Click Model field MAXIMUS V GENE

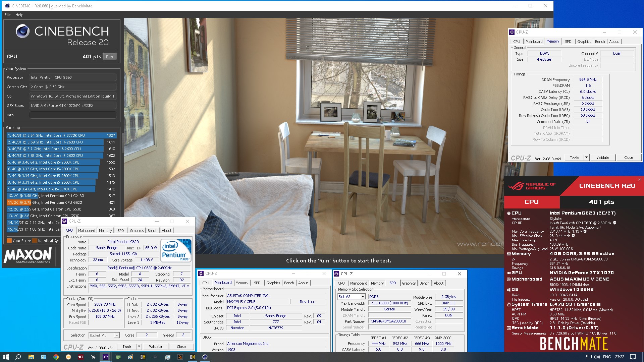pos(258,302)
